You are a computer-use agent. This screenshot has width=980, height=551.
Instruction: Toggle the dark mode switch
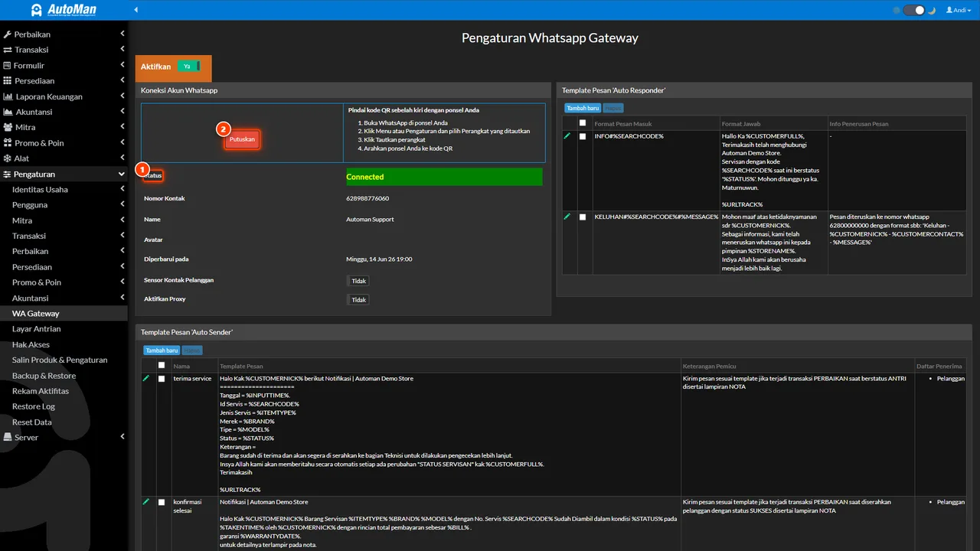(x=914, y=10)
